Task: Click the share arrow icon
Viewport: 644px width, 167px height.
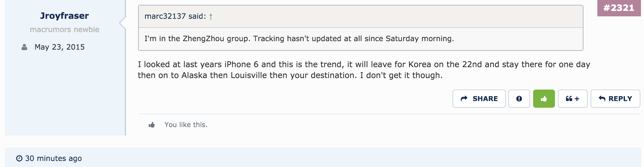Action: click(464, 99)
